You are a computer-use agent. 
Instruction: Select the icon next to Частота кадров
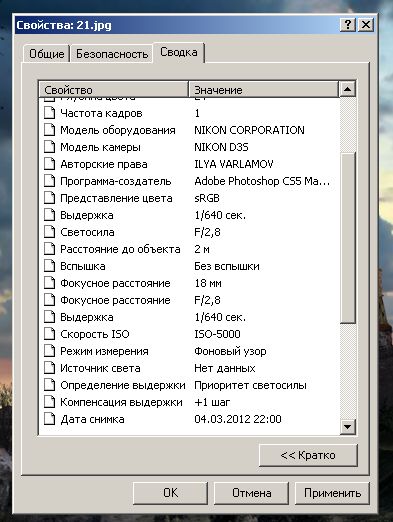click(x=49, y=113)
